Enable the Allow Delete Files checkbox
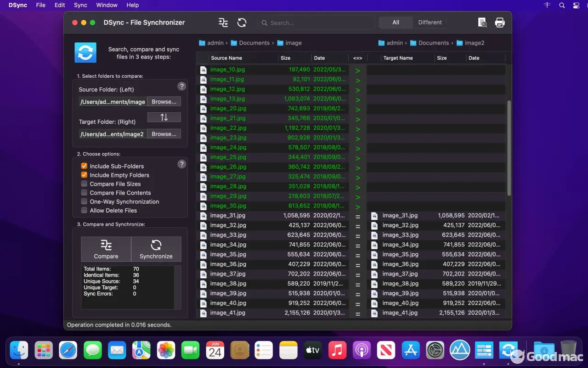 tap(84, 210)
